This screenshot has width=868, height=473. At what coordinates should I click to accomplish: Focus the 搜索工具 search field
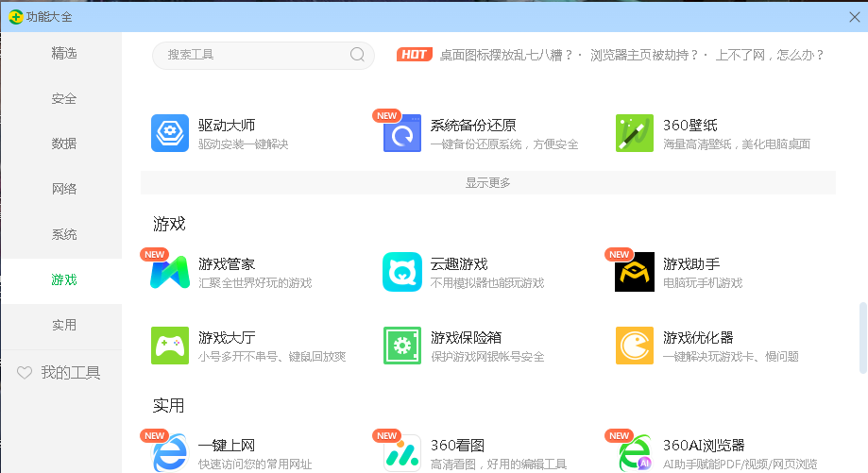(x=264, y=55)
